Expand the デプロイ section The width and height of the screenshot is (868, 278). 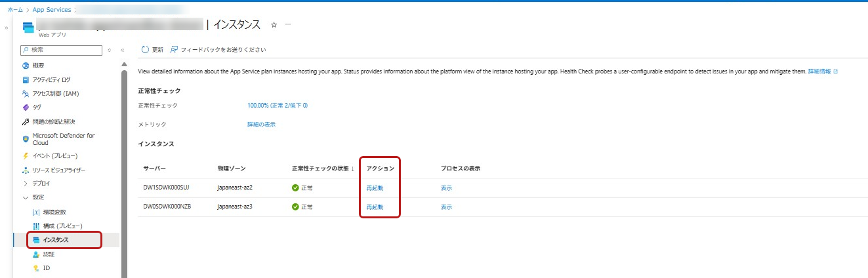41,184
